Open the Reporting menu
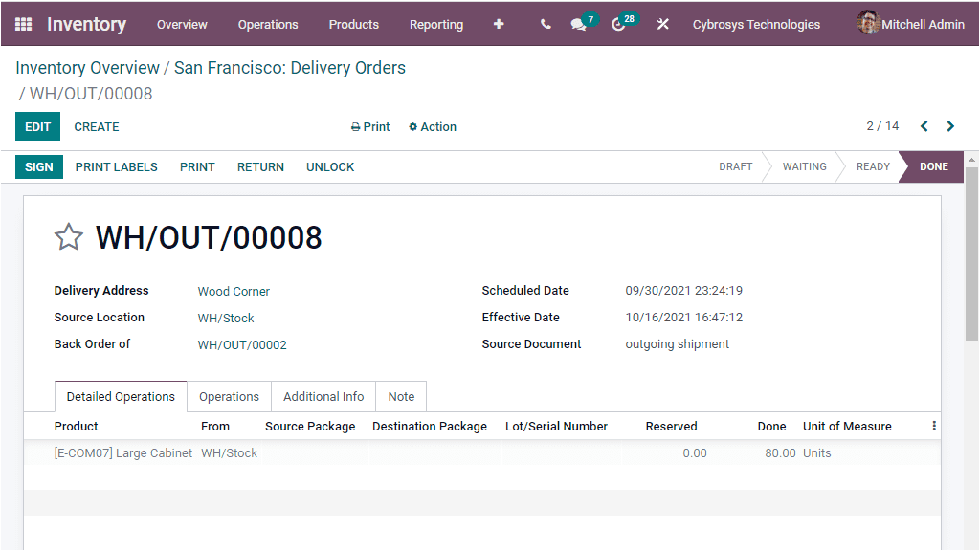This screenshot has width=980, height=551. tap(436, 25)
